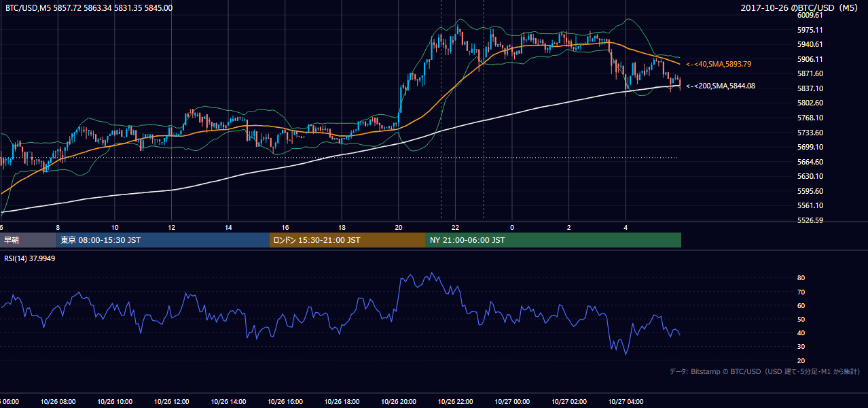
Task: Click the 早朝 session bar
Action: (28, 240)
